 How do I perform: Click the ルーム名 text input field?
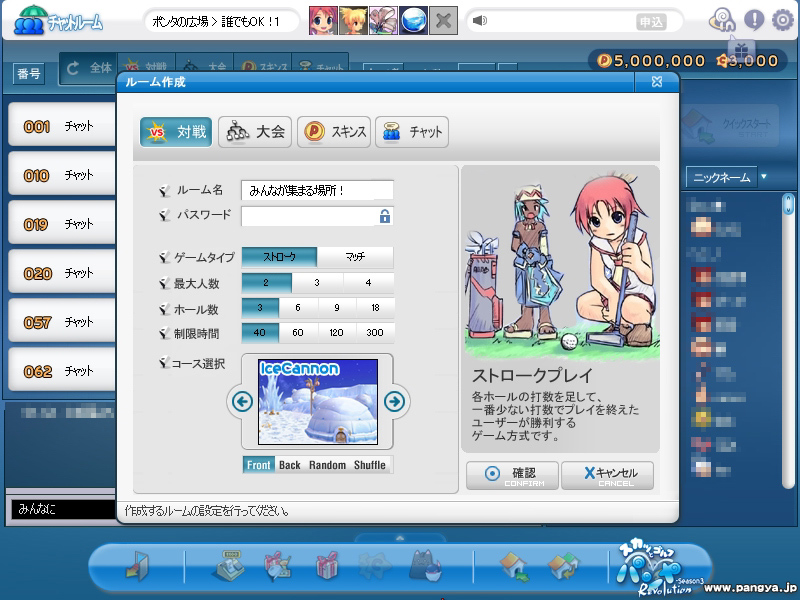coord(317,190)
